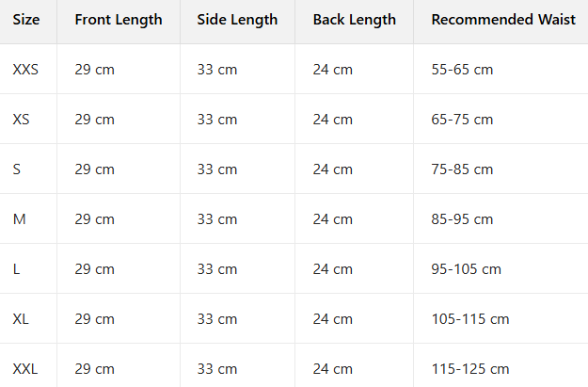Select the S size cell
The width and height of the screenshot is (588, 387).
(17, 169)
